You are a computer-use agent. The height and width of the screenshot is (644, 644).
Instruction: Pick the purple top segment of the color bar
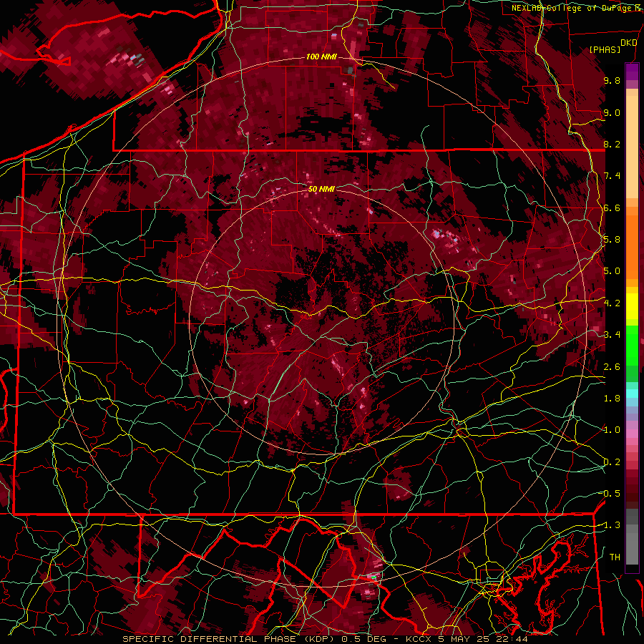pyautogui.click(x=632, y=72)
